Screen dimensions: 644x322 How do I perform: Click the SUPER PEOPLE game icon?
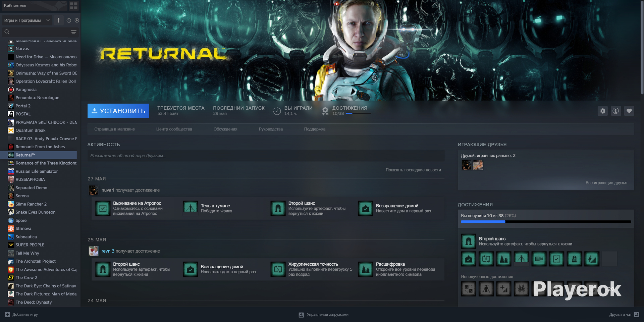[11, 245]
